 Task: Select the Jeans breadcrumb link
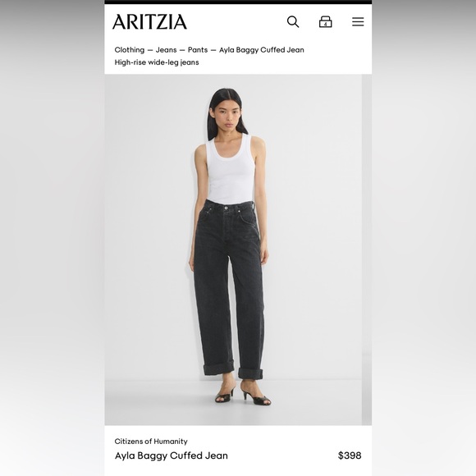point(166,50)
